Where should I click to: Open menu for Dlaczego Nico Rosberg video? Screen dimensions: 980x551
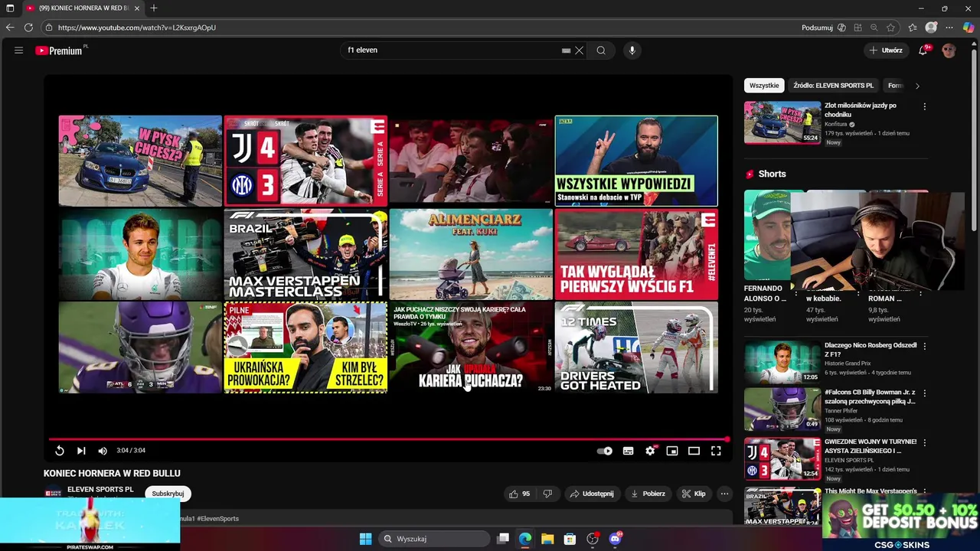pos(924,347)
